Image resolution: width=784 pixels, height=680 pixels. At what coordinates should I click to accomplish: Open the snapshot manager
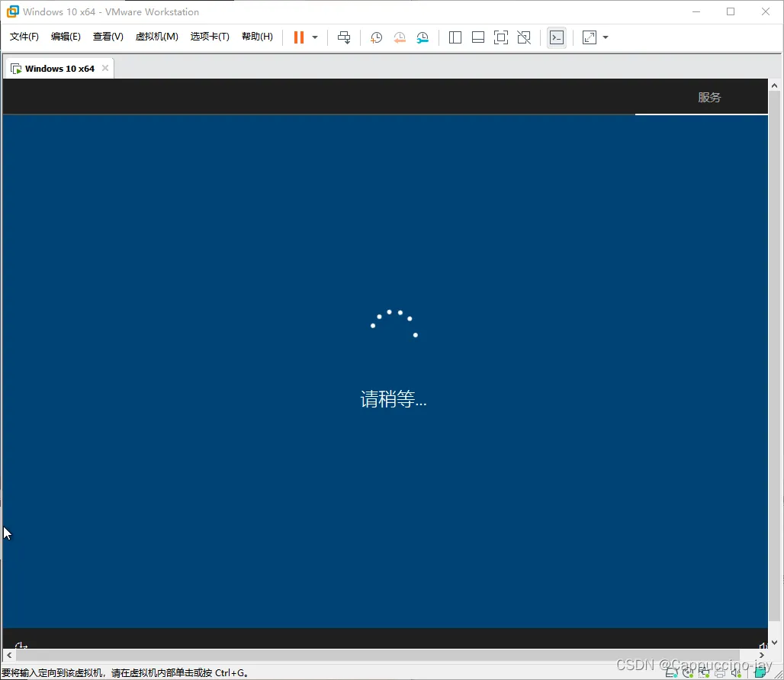pyautogui.click(x=423, y=37)
